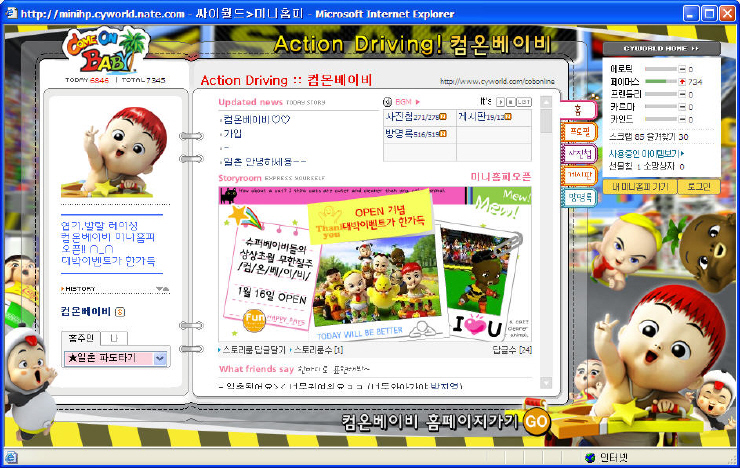Screen dimensions: 740x468
Task: Click the 미니홈피오픈 title text
Action: pyautogui.click(x=501, y=176)
